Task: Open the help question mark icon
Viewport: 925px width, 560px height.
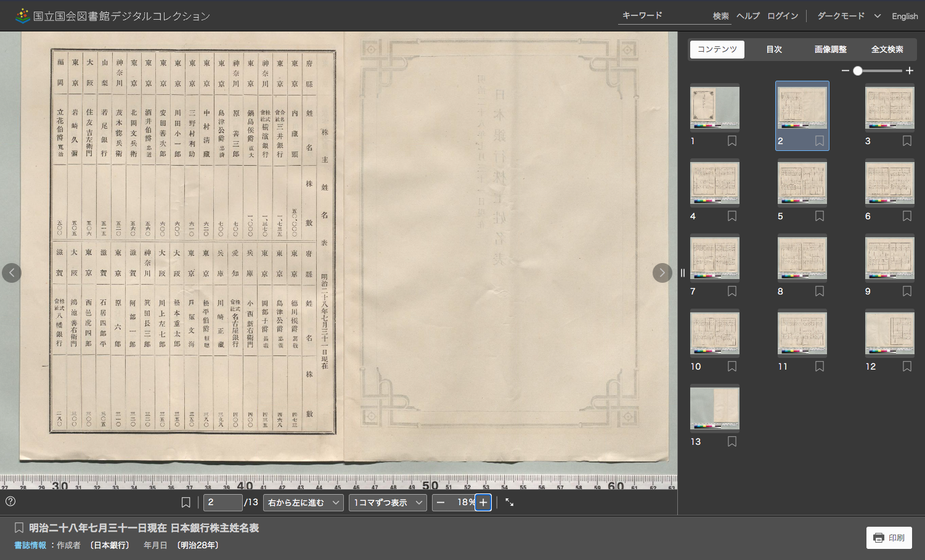Action: [10, 501]
